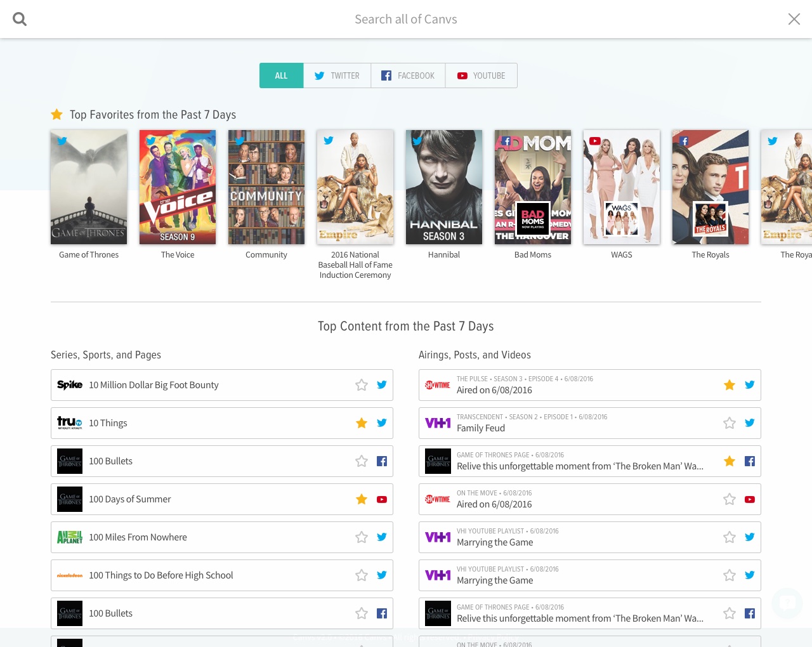Unfavorite the 10 Things series star

[362, 423]
